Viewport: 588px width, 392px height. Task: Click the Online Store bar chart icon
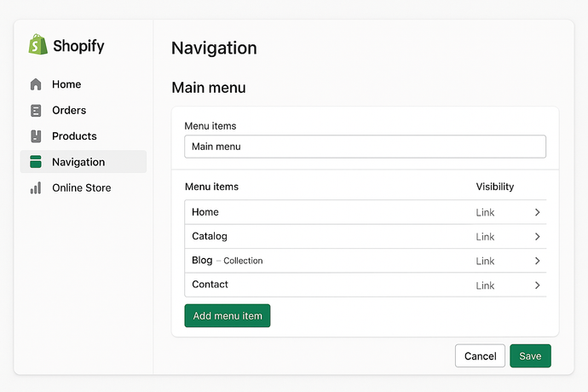[x=35, y=188]
